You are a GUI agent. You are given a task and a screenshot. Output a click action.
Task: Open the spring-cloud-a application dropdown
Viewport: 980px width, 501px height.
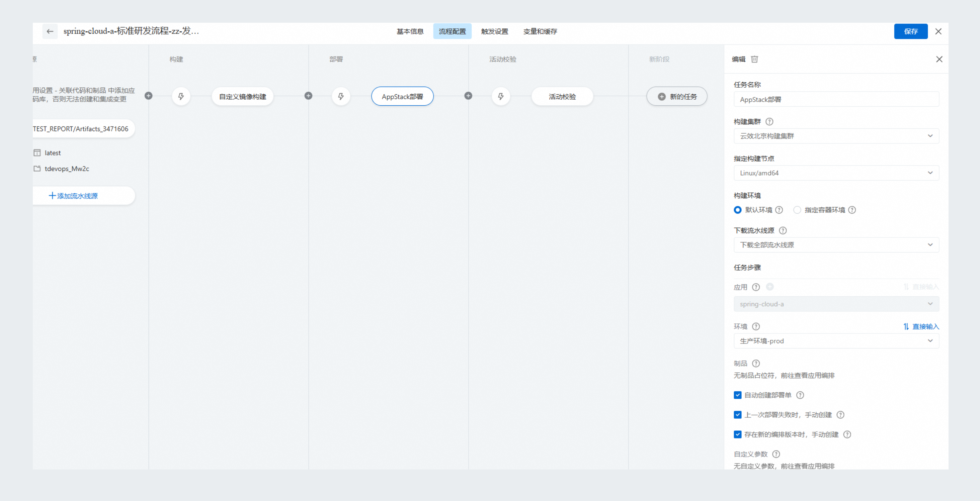click(836, 304)
